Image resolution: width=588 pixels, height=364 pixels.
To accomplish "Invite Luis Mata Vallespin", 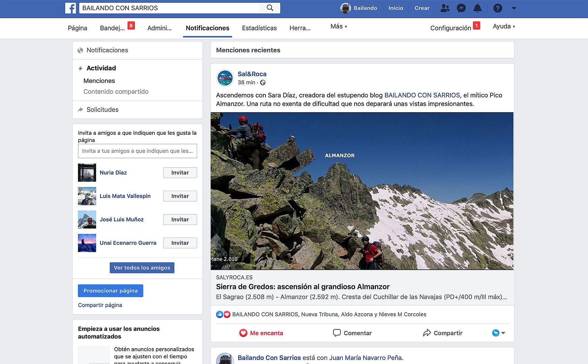I will pyautogui.click(x=180, y=196).
